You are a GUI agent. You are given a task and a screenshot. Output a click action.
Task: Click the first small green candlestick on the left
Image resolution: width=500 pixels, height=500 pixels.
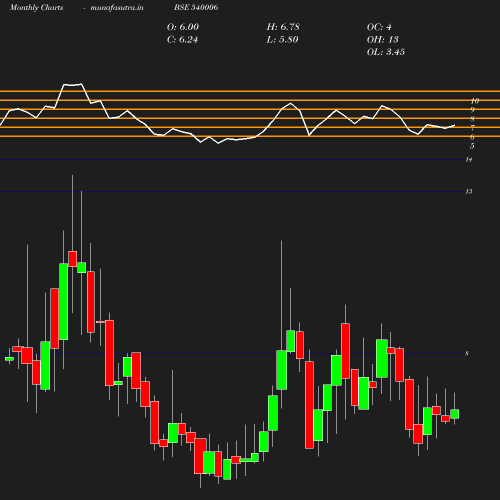(9, 359)
